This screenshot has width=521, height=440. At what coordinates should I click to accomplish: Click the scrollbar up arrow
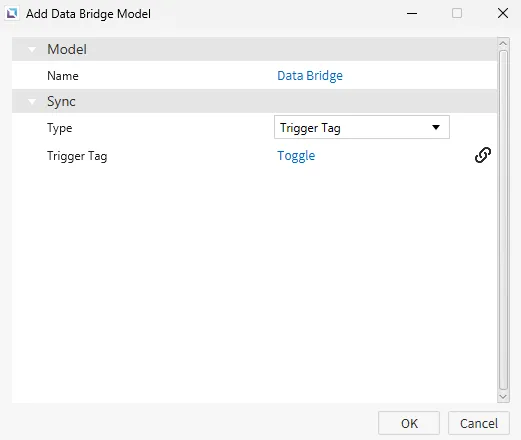click(503, 43)
